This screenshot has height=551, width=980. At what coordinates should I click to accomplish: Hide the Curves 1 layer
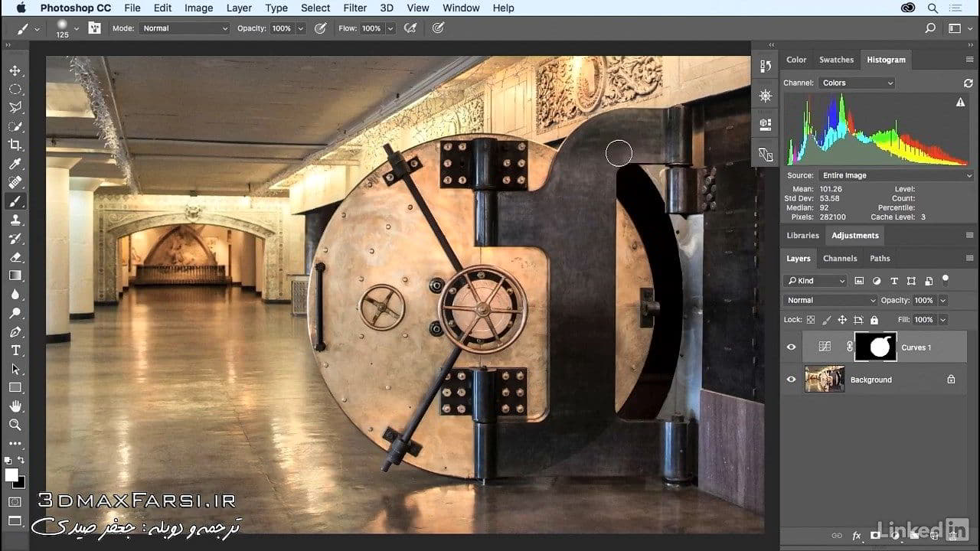pos(792,347)
